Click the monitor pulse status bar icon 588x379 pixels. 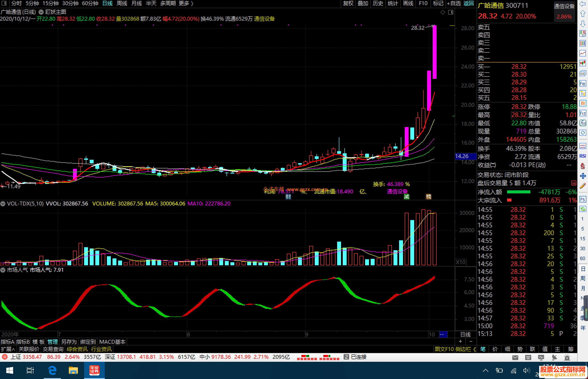click(541, 357)
